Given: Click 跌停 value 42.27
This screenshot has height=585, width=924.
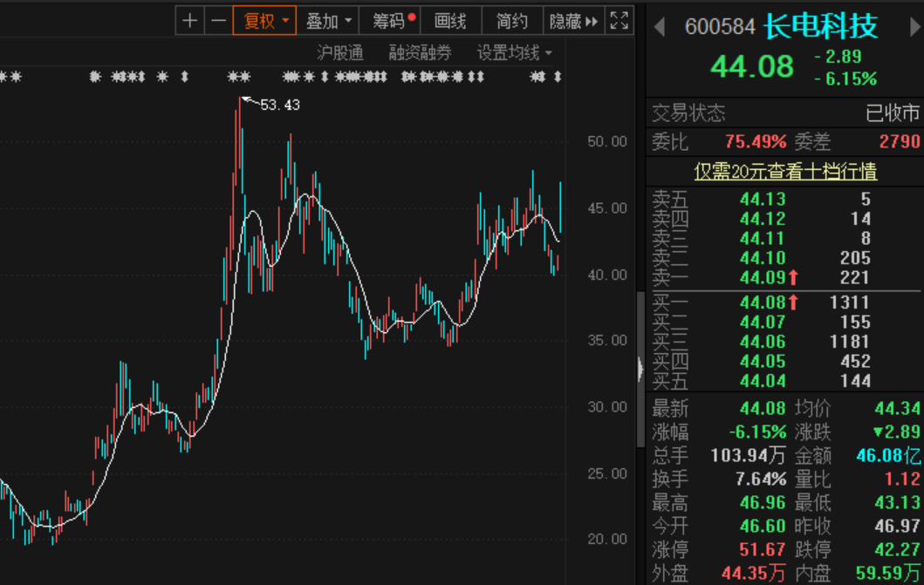Looking at the screenshot, I should tap(898, 549).
